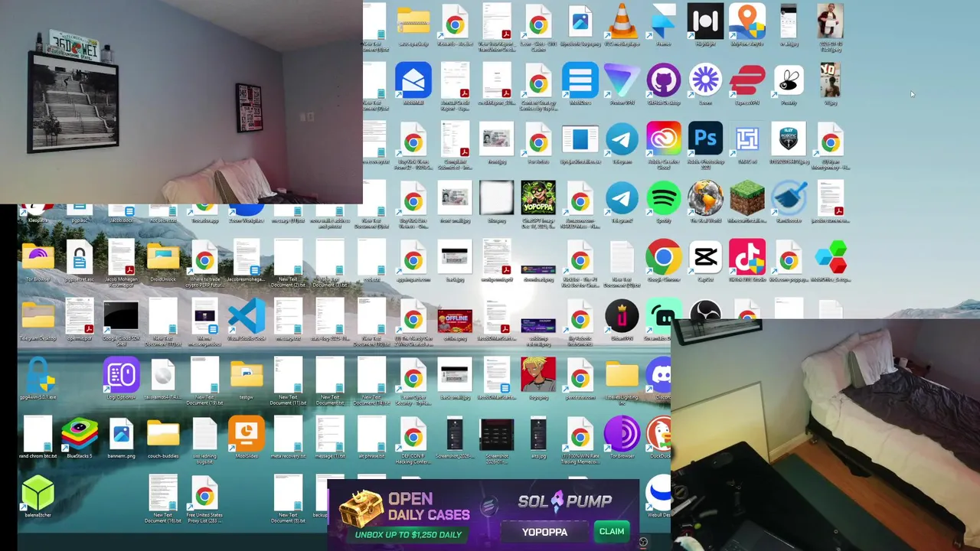Open the Pixelfly shortcut
This screenshot has width=980, height=551.
pyautogui.click(x=789, y=81)
